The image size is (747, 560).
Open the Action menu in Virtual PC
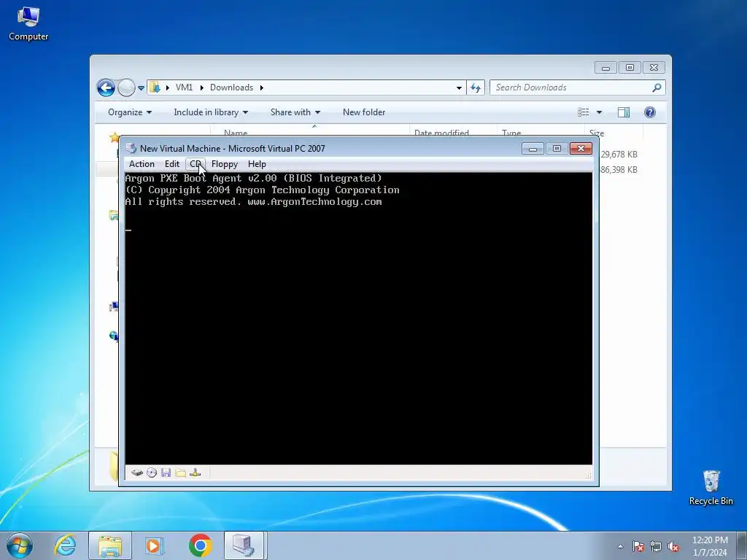[142, 164]
